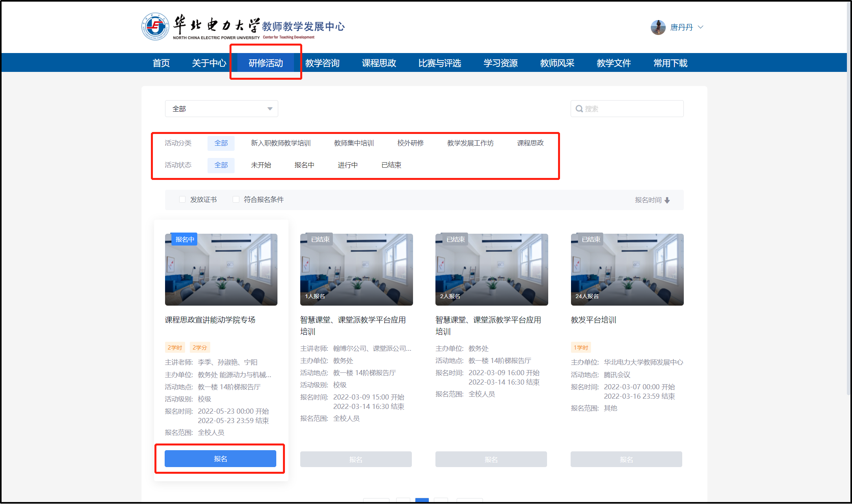Click the search magnifier icon
The image size is (852, 504).
pyautogui.click(x=579, y=109)
